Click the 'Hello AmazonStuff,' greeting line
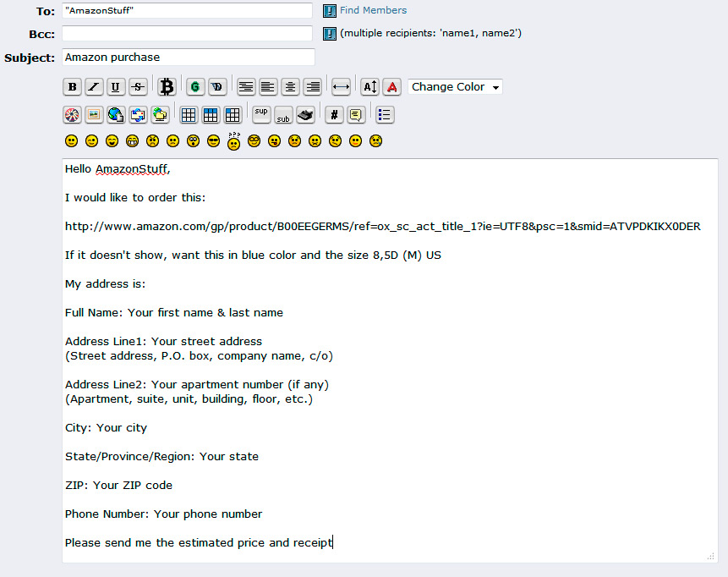Image resolution: width=728 pixels, height=577 pixels. [118, 169]
